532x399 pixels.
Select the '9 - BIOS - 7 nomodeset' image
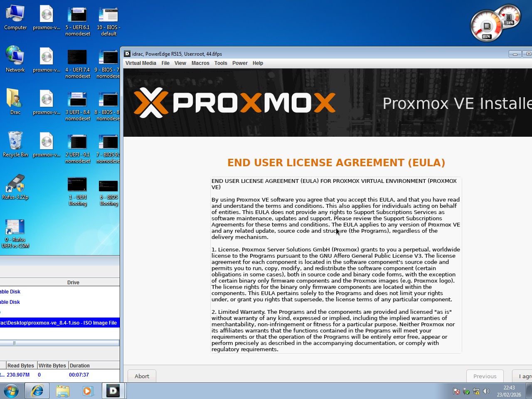point(108,63)
